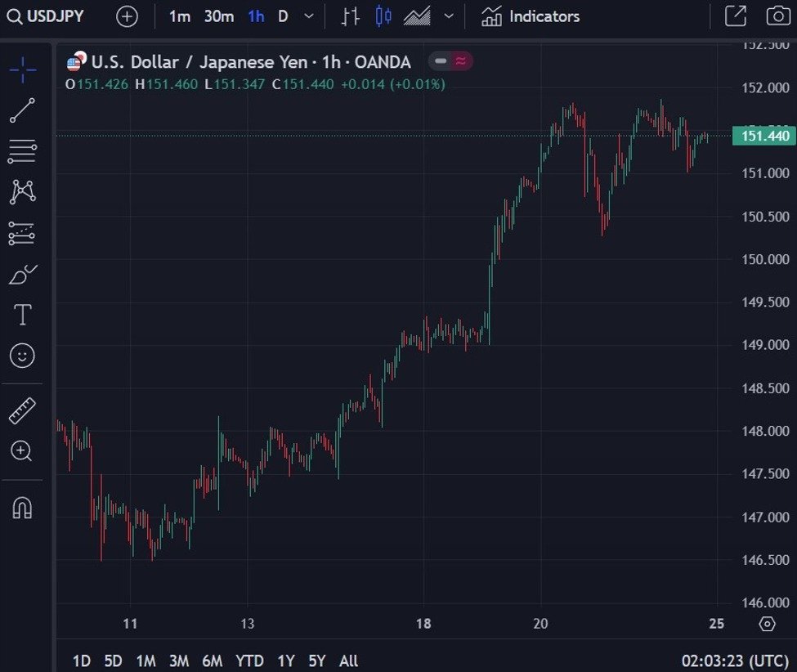Select the trend line drawing tool

point(23,110)
